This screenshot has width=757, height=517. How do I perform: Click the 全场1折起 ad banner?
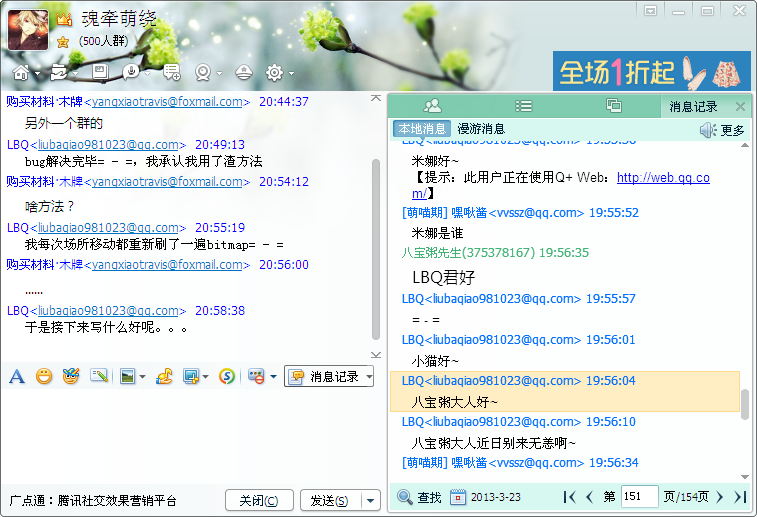pyautogui.click(x=652, y=71)
